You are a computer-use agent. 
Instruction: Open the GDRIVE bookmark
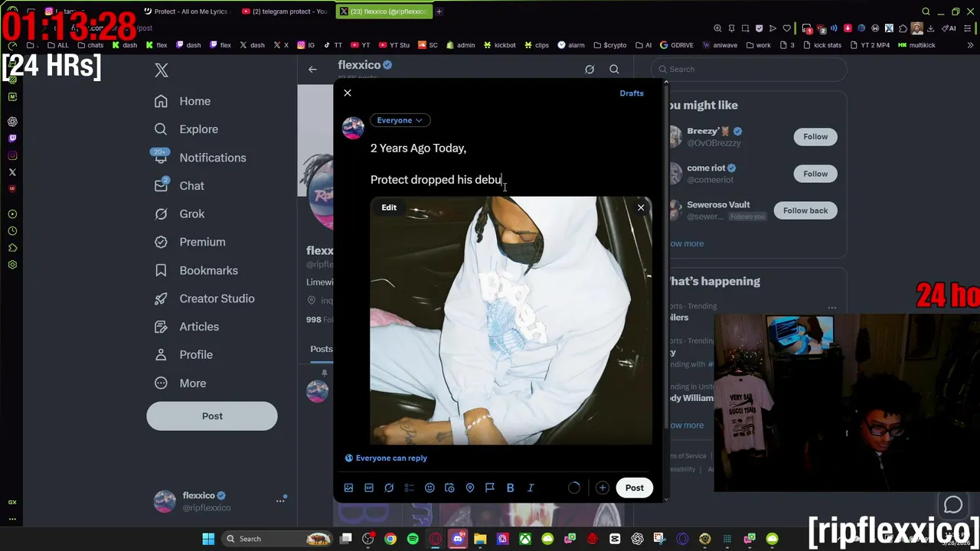click(x=677, y=45)
